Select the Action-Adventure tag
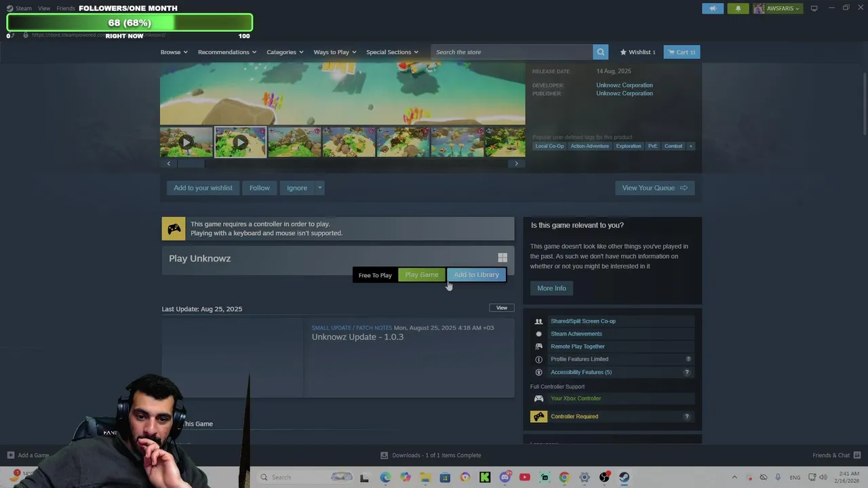Image resolution: width=868 pixels, height=488 pixels. point(589,146)
